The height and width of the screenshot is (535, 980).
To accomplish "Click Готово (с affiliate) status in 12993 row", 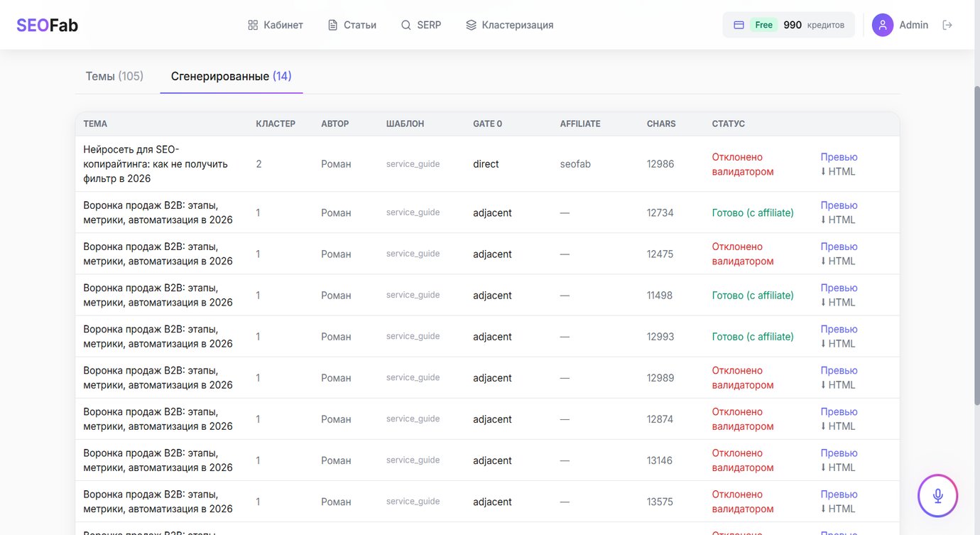I will pos(753,336).
